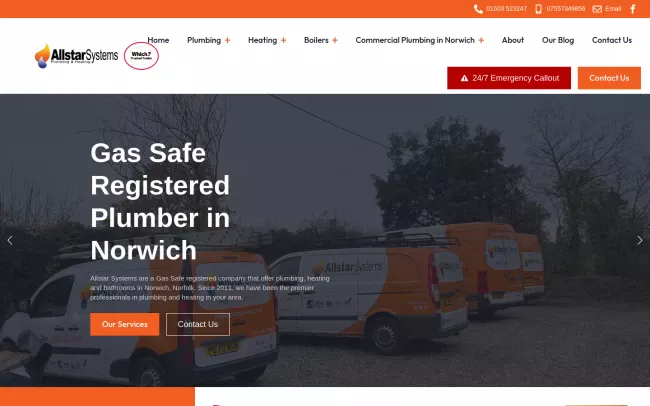Open the About page
This screenshot has height=406, width=650.
[513, 40]
